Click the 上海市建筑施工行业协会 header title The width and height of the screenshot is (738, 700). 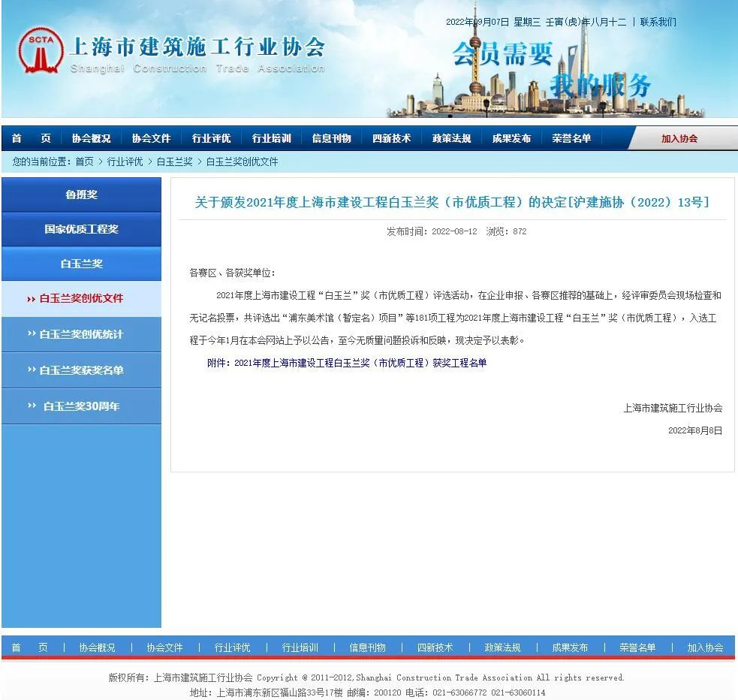click(197, 47)
